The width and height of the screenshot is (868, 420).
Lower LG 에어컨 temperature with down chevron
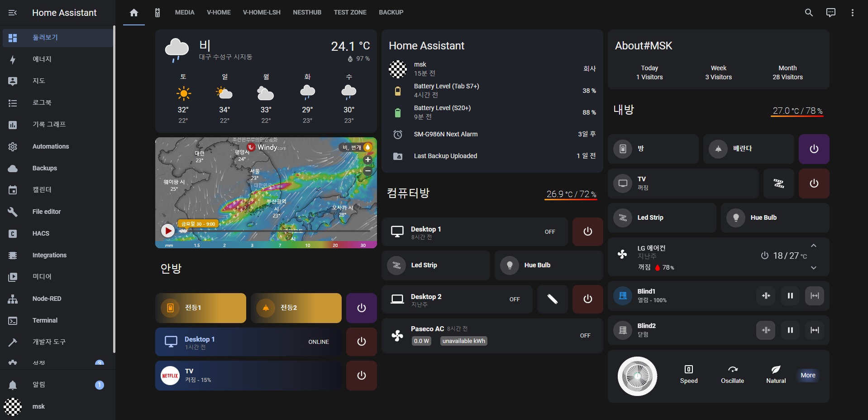click(x=813, y=268)
